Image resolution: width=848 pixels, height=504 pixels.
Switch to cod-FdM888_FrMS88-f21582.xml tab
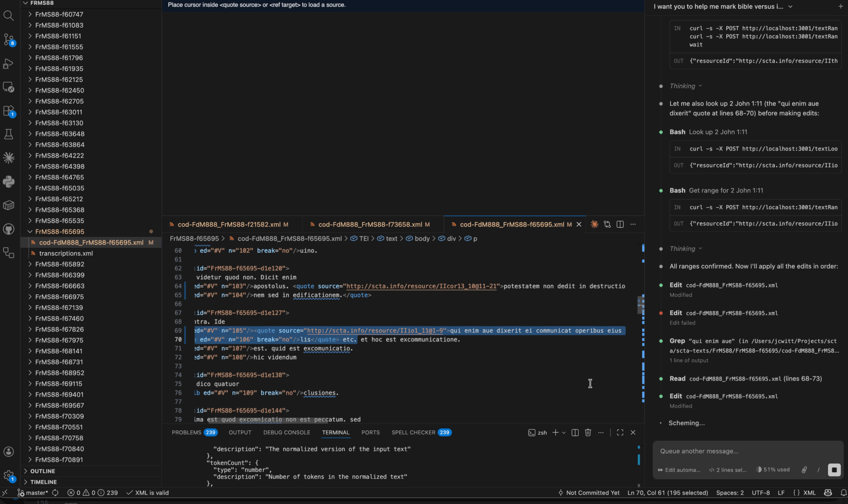click(228, 225)
